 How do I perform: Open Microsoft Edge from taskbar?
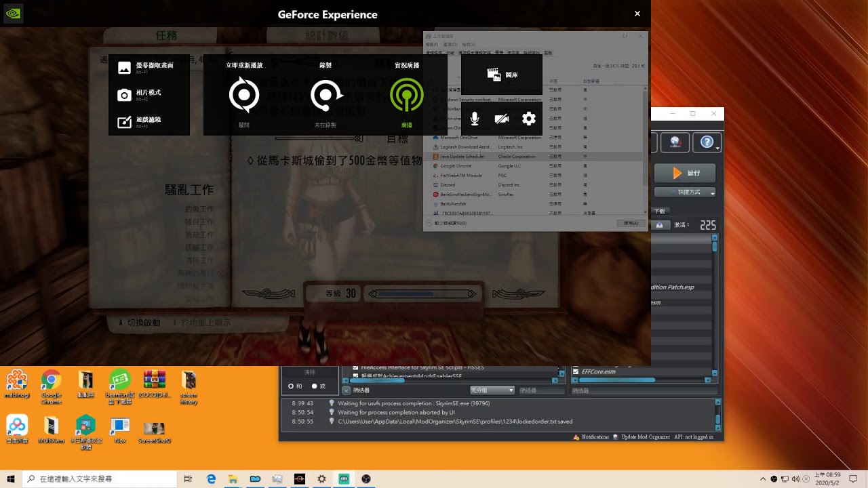(211, 479)
